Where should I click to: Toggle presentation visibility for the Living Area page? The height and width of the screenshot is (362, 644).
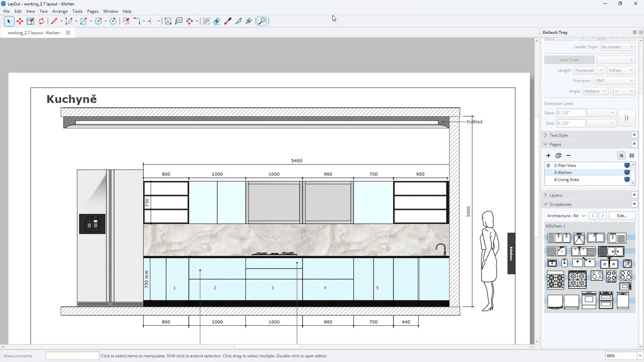click(x=627, y=180)
